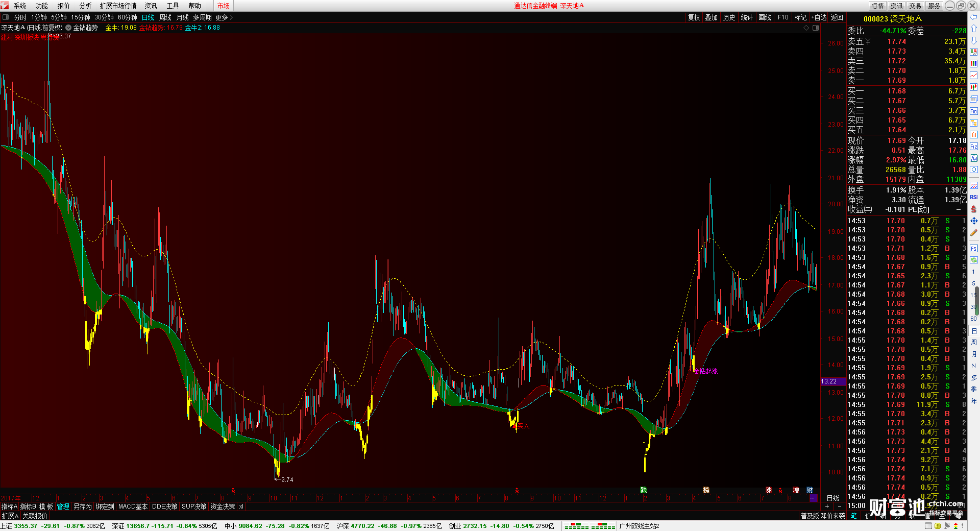
Task: Click the red dollar sign sidebar icon
Action: tap(974, 209)
